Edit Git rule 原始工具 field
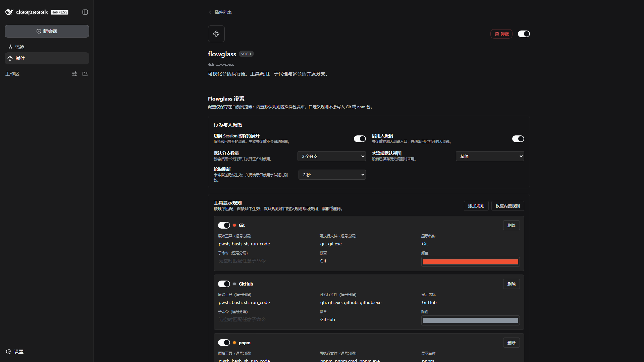The width and height of the screenshot is (644, 362). (x=267, y=244)
